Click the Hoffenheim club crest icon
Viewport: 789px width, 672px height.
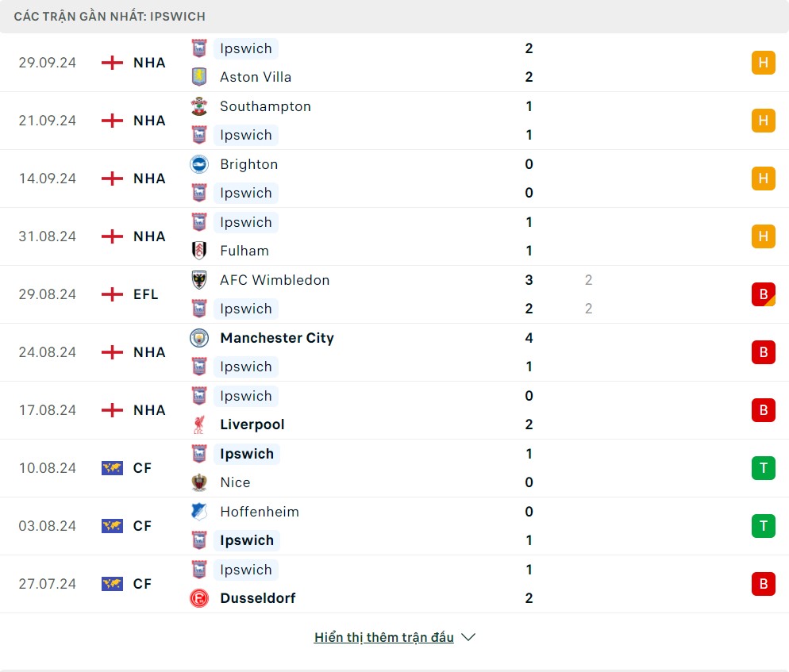click(x=198, y=512)
